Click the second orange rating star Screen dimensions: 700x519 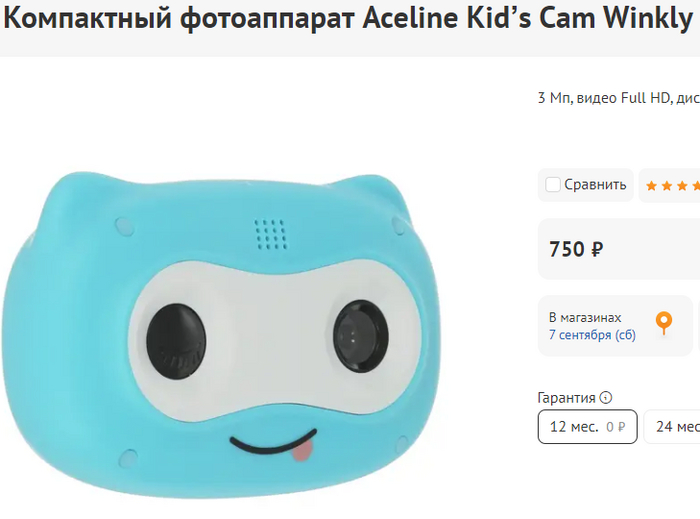(667, 186)
